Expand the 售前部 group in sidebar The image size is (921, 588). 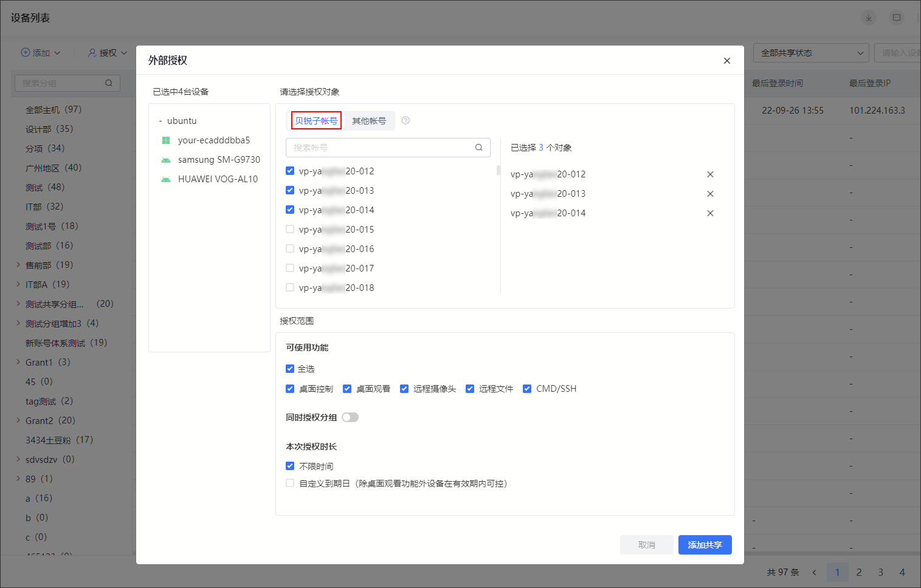18,265
